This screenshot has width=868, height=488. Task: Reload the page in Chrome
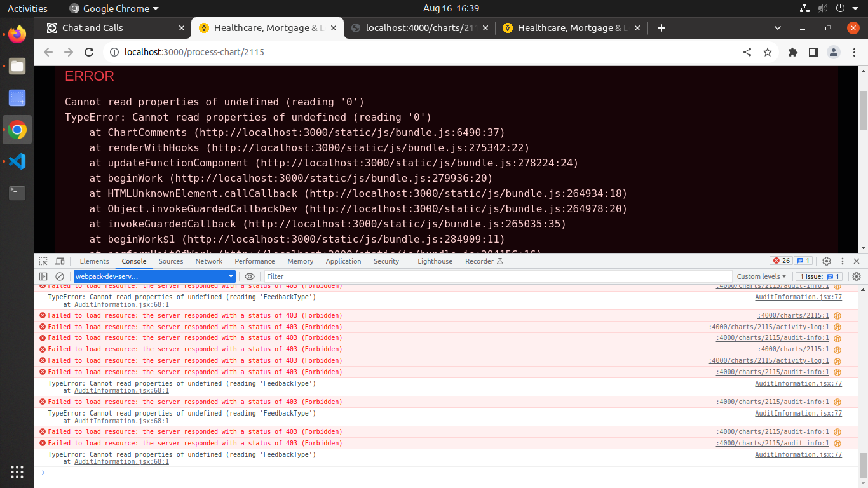(x=89, y=52)
